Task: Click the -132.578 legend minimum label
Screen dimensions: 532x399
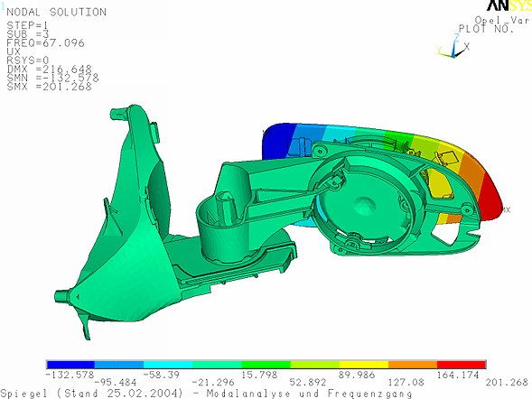Action: pyautogui.click(x=70, y=375)
